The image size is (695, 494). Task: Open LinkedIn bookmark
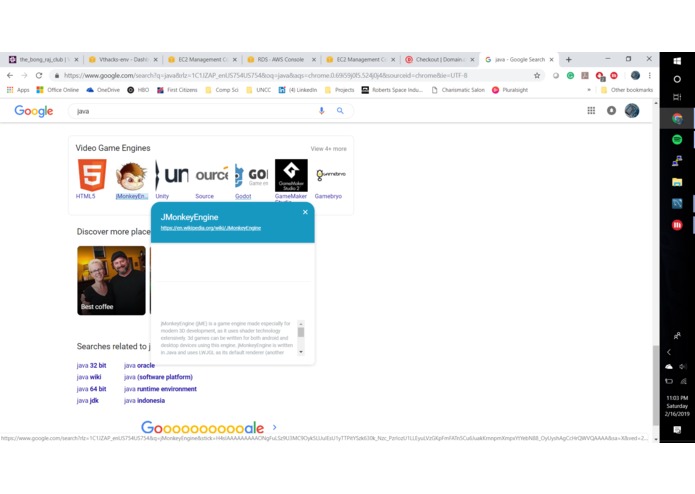pos(297,90)
